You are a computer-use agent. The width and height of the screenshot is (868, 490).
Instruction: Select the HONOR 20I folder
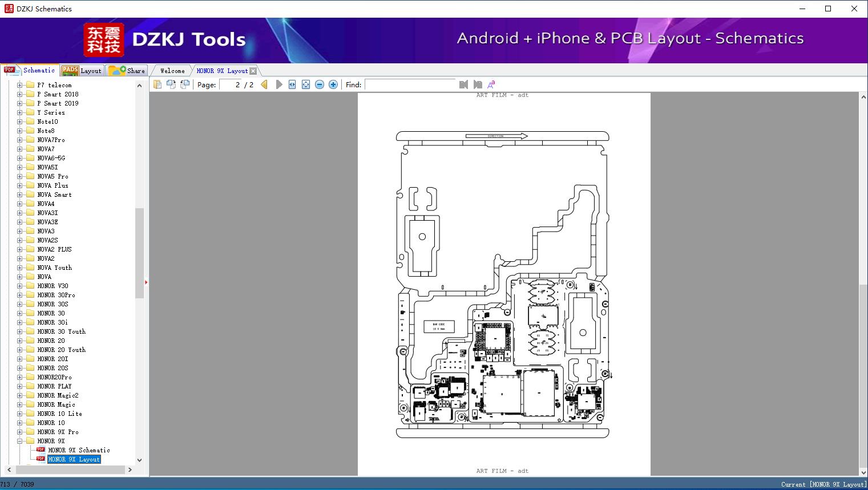click(x=53, y=359)
